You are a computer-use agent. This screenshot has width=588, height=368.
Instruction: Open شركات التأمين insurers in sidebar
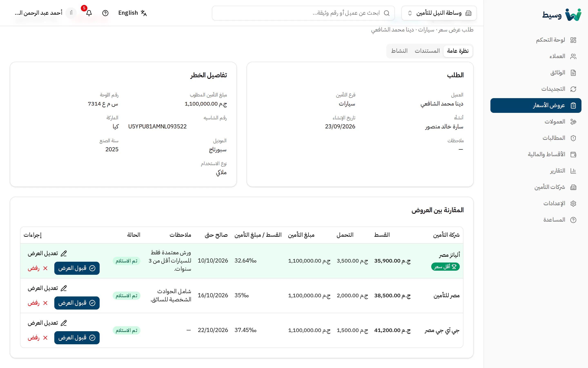point(536,187)
